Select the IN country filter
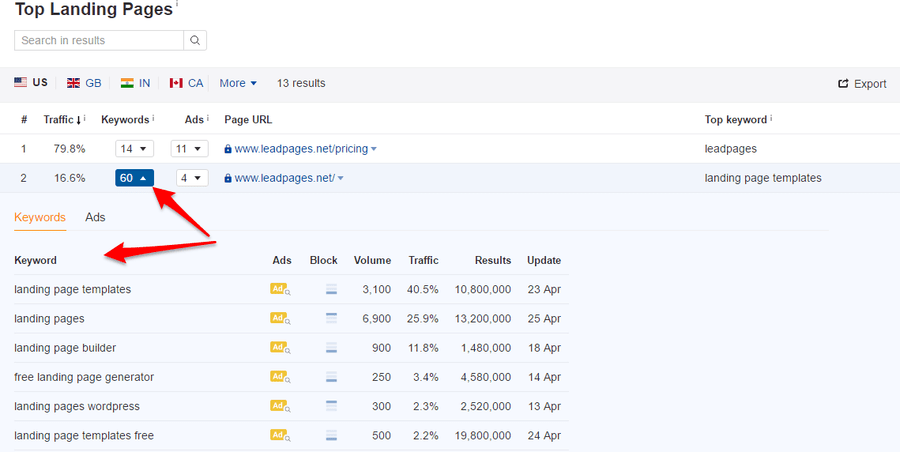This screenshot has width=900, height=452. pyautogui.click(x=137, y=83)
